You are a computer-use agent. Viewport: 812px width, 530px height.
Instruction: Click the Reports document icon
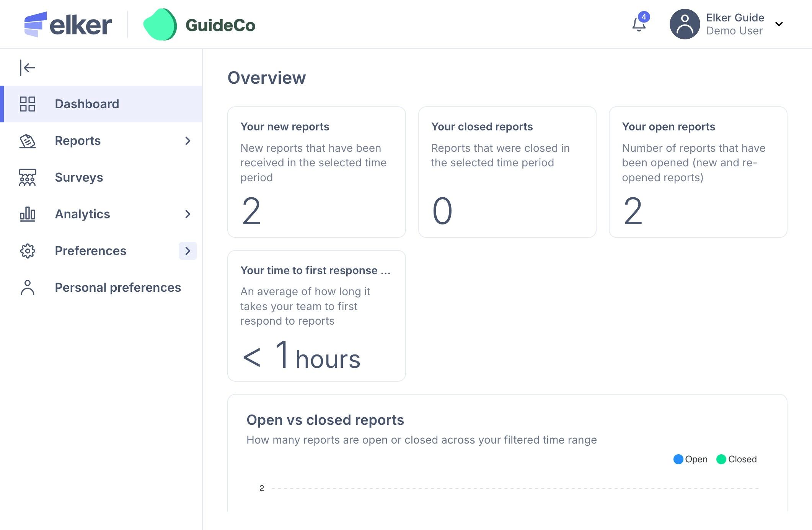click(x=27, y=141)
